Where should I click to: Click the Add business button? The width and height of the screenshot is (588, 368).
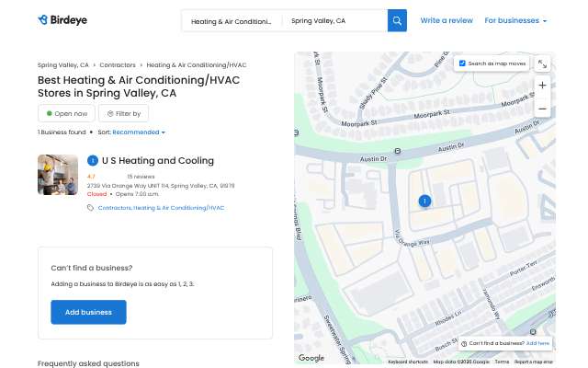click(x=88, y=312)
